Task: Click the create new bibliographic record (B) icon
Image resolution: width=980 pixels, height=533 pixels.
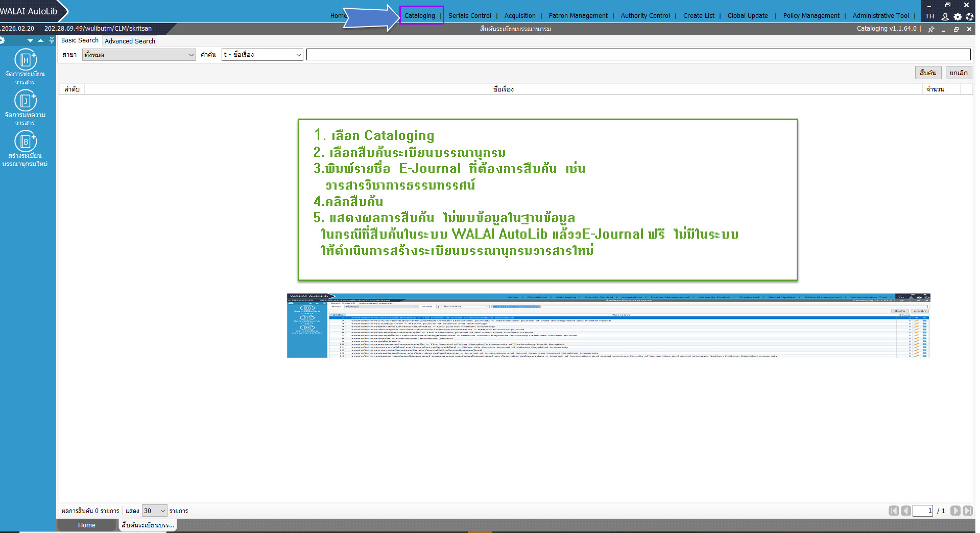Action: coord(25,142)
